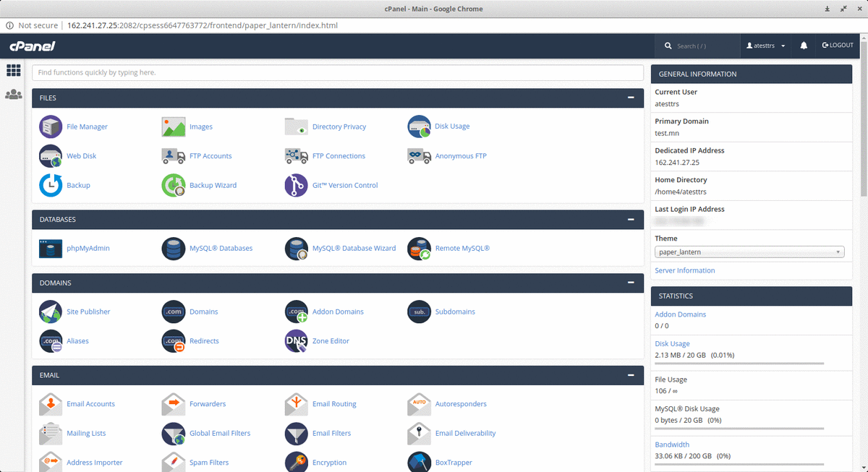The height and width of the screenshot is (472, 868).
Task: Click the MySQL Disk Usage progress bar
Action: tap(739, 429)
